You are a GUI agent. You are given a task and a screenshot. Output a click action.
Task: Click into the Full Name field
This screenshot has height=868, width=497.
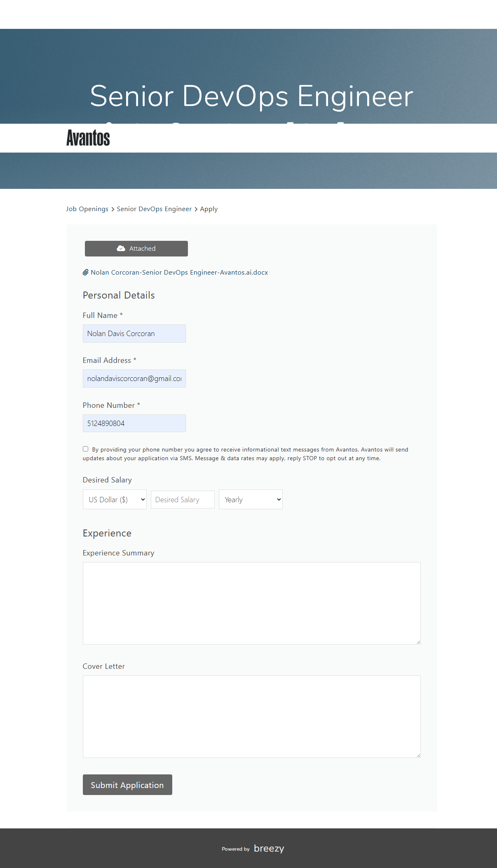click(134, 334)
